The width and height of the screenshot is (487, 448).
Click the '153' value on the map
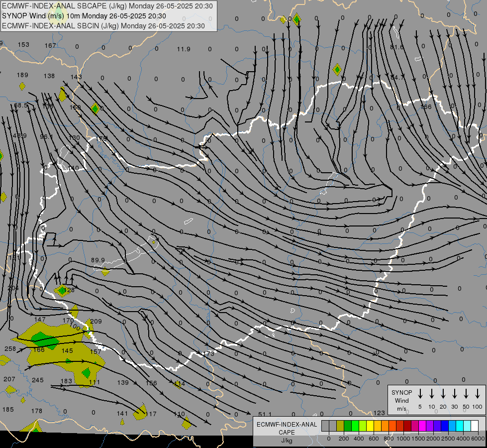[x=23, y=44]
